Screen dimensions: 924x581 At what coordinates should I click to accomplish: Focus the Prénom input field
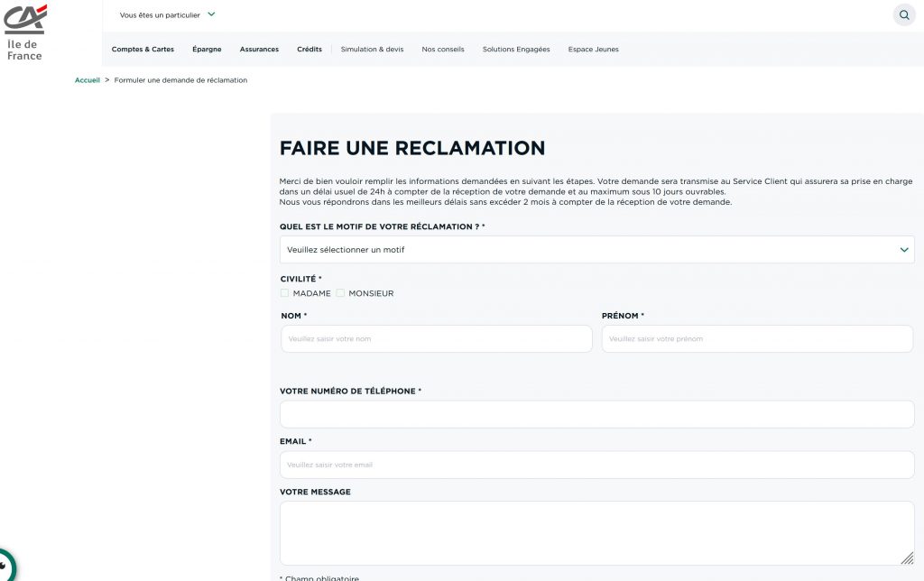757,339
